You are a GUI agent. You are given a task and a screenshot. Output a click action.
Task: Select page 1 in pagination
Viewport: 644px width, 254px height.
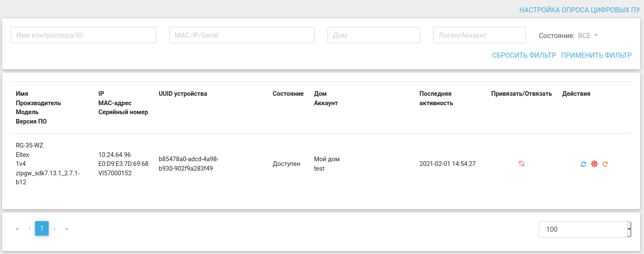[x=42, y=229]
